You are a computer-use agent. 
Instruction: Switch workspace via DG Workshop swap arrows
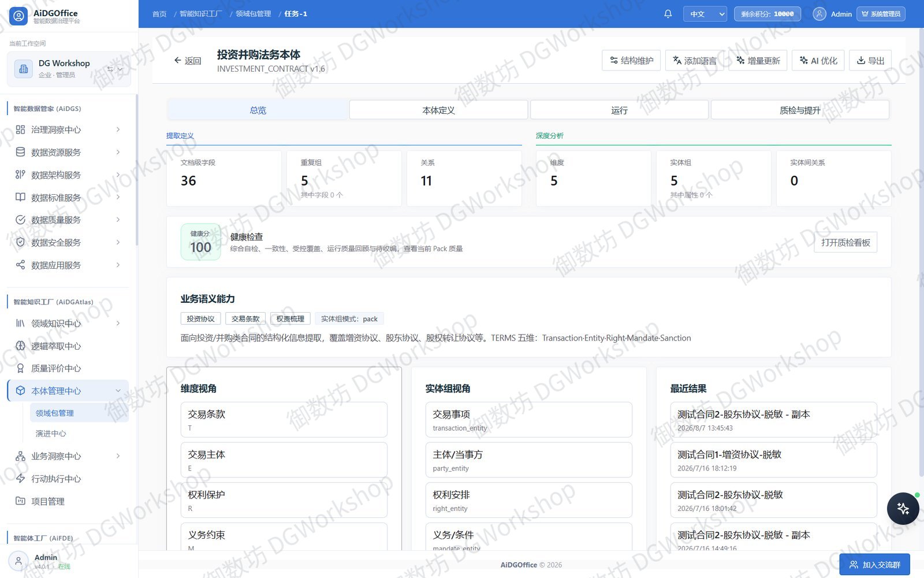pyautogui.click(x=110, y=69)
